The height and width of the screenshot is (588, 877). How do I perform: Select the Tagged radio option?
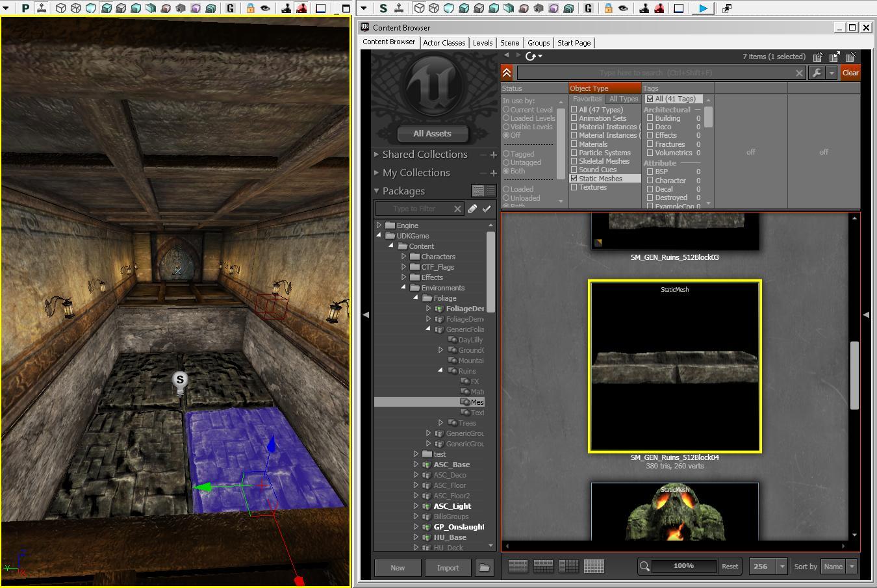(506, 154)
